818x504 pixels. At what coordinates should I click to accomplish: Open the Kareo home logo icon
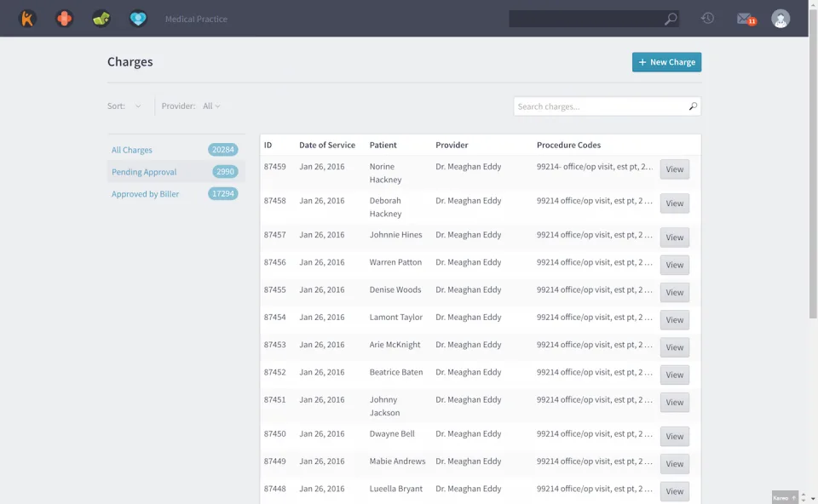point(27,19)
